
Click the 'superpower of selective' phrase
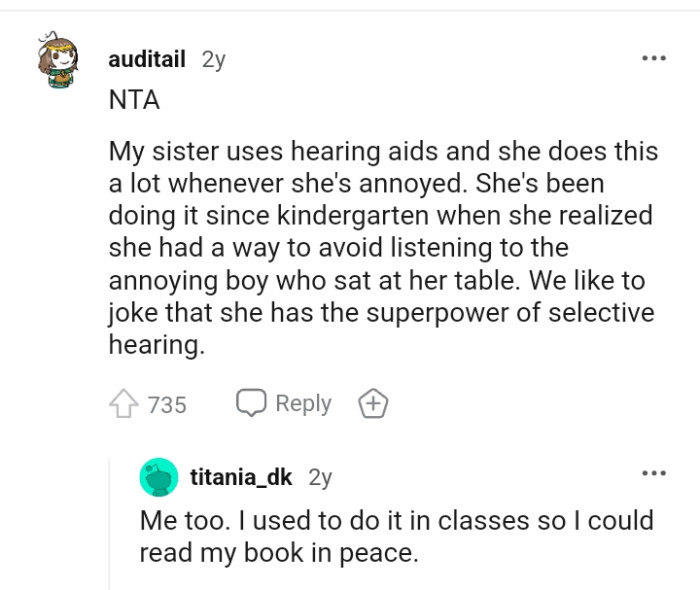pyautogui.click(x=495, y=313)
